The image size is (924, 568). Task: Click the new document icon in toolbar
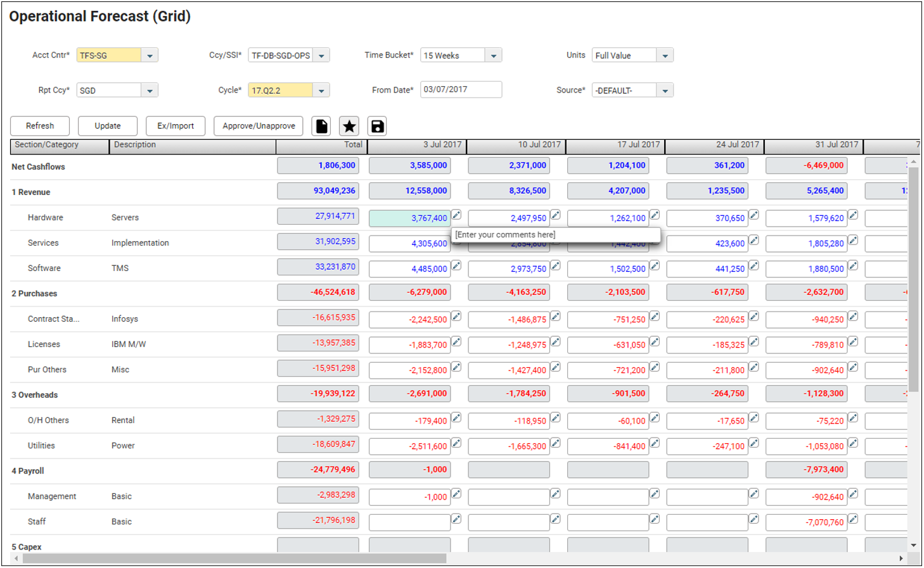coord(322,126)
